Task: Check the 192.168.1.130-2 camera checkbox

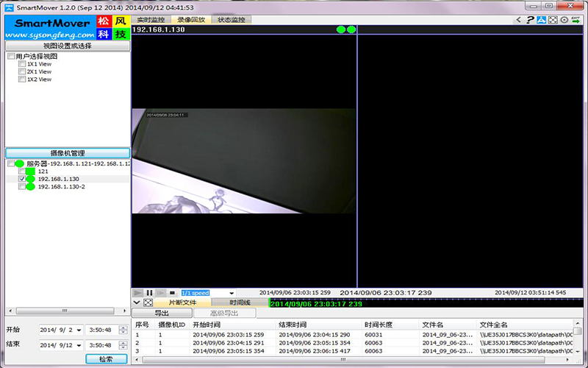Action: pos(22,187)
